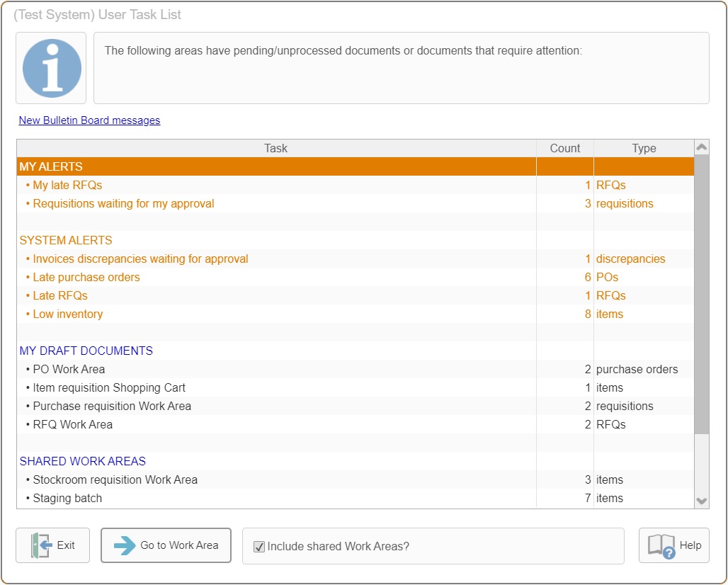Click the blue information icon
The image size is (728, 585).
pos(52,68)
